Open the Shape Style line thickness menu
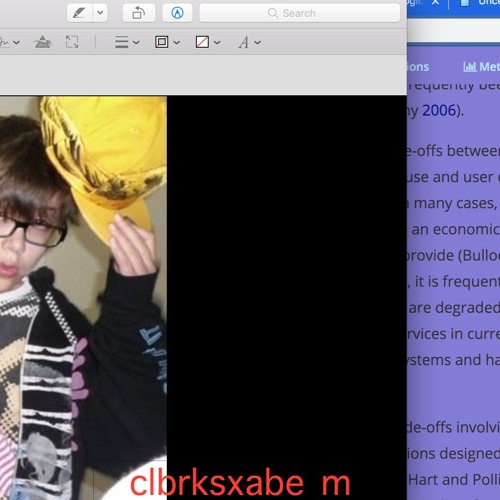The image size is (500, 500). [x=127, y=42]
